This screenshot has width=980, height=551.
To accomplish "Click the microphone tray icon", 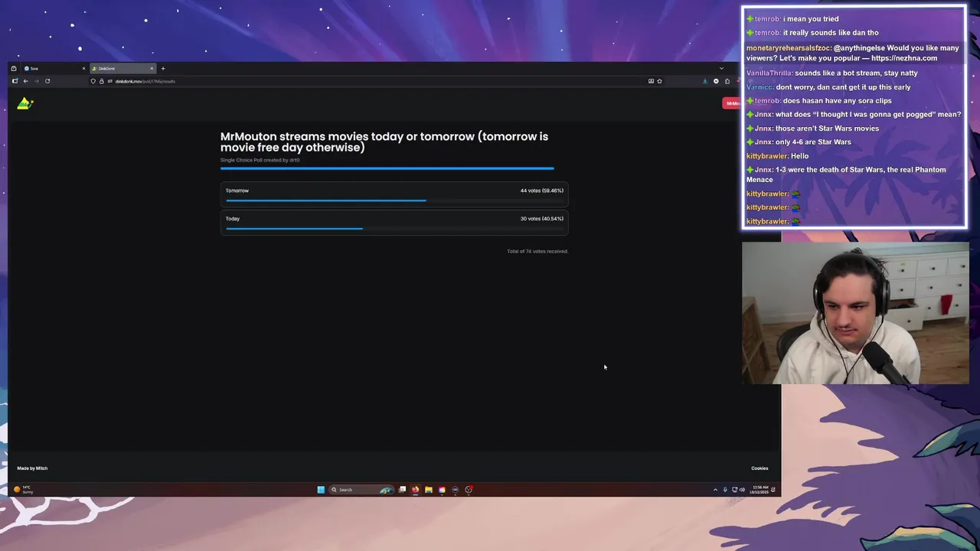I will 725,490.
